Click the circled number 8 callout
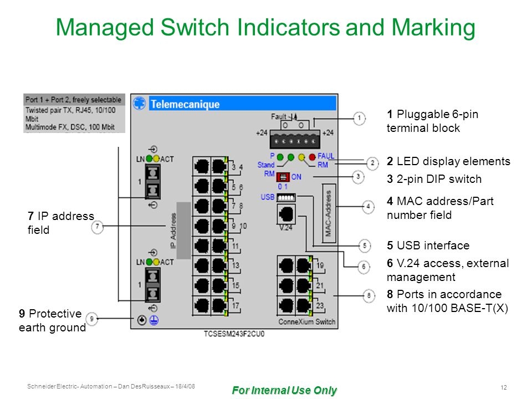532x399 pixels. click(369, 295)
